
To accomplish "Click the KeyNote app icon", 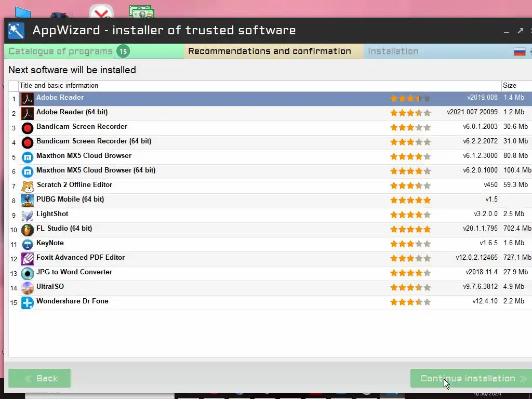I will point(27,245).
